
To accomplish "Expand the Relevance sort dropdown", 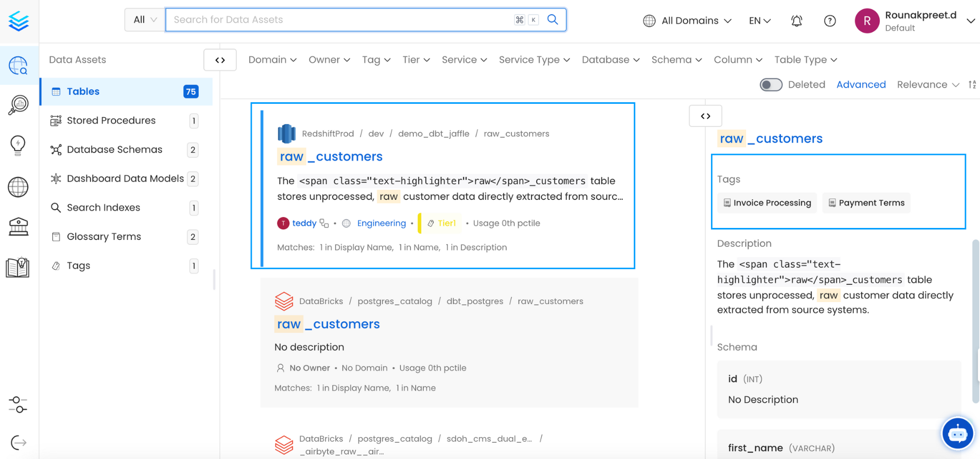I will tap(927, 84).
